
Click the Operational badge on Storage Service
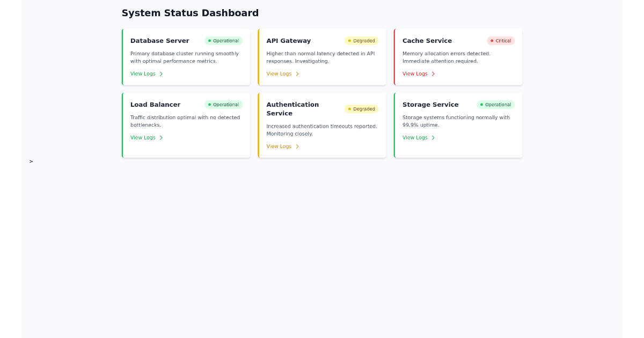tap(495, 105)
